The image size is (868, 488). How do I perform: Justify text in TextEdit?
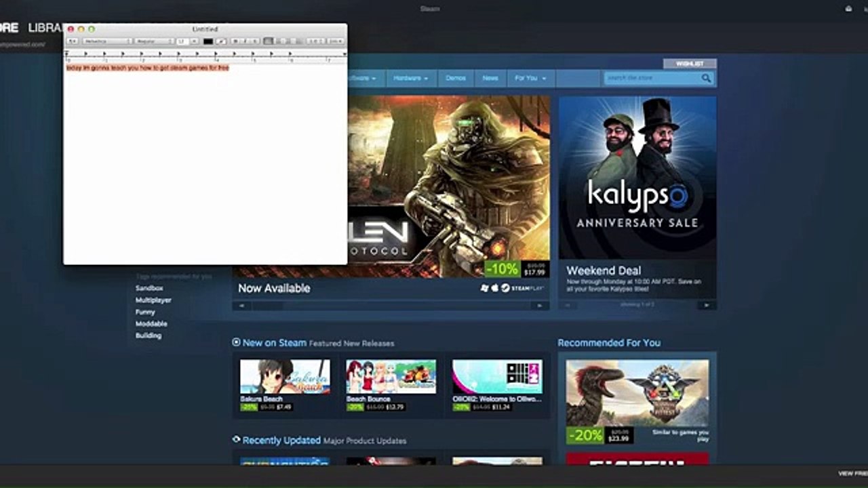coord(298,41)
